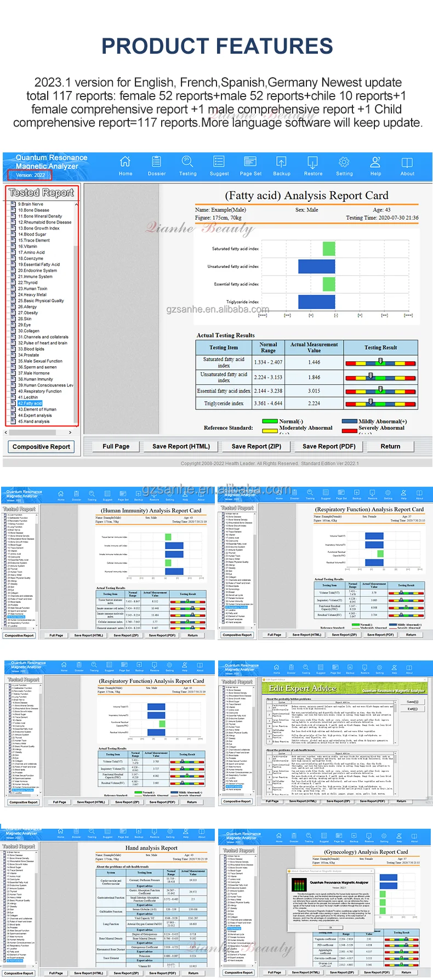Select 41.Lecithin report
Image resolution: width=433 pixels, height=980 pixels.
pyautogui.click(x=28, y=397)
